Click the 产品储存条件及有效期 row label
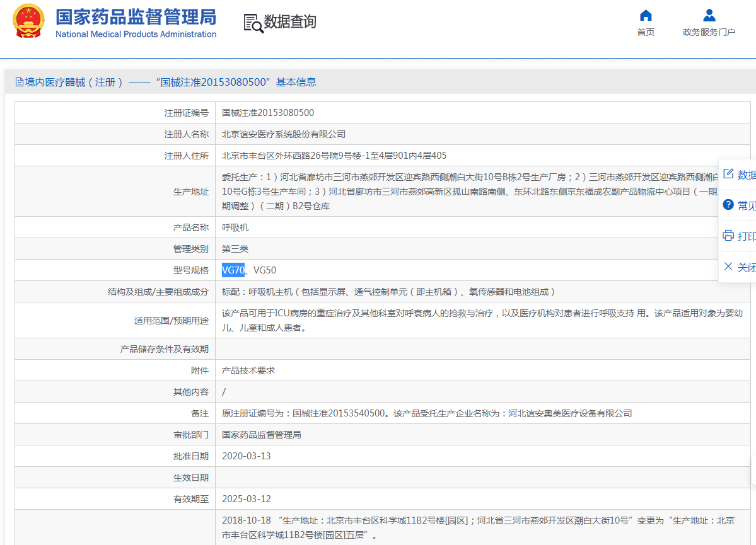756x545 pixels. click(165, 349)
